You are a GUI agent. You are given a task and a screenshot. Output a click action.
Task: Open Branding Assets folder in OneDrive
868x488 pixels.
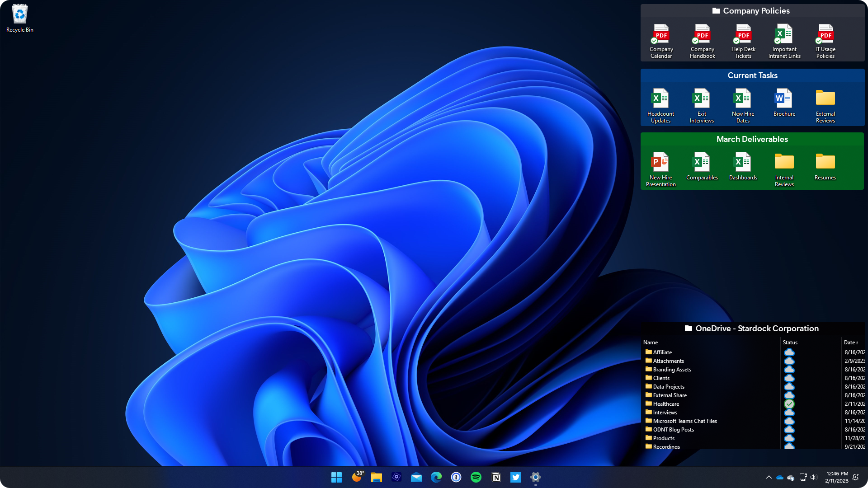click(671, 370)
